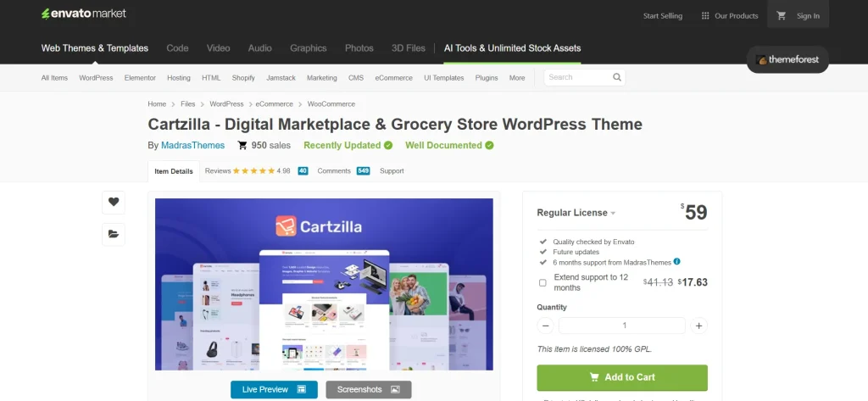Viewport: 868px width, 401px height.
Task: Click the ThemeForest badge logo
Action: click(787, 60)
